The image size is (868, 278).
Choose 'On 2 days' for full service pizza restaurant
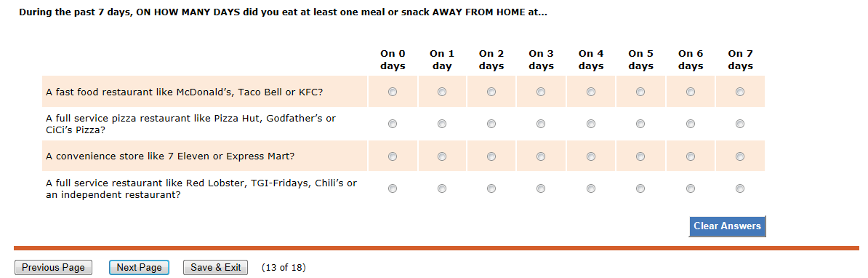coord(491,124)
